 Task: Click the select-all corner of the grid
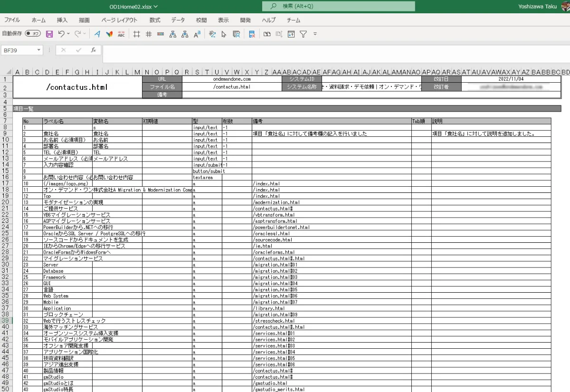6,72
